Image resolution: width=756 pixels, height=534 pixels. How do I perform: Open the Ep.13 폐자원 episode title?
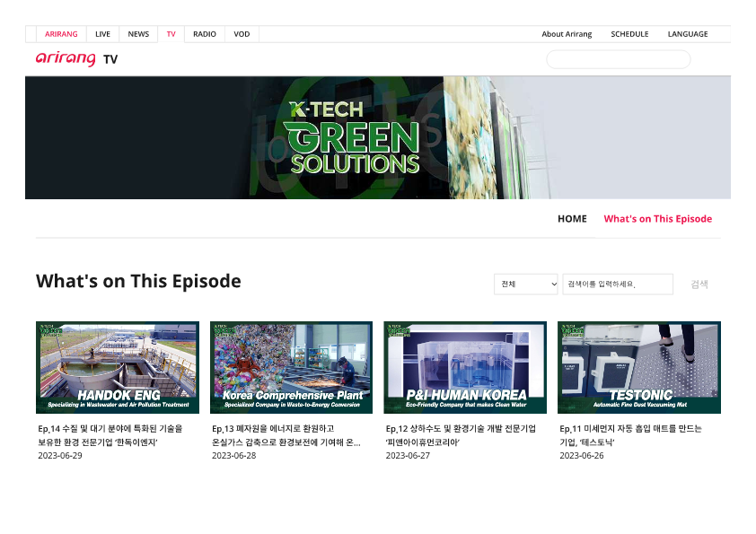[286, 435]
